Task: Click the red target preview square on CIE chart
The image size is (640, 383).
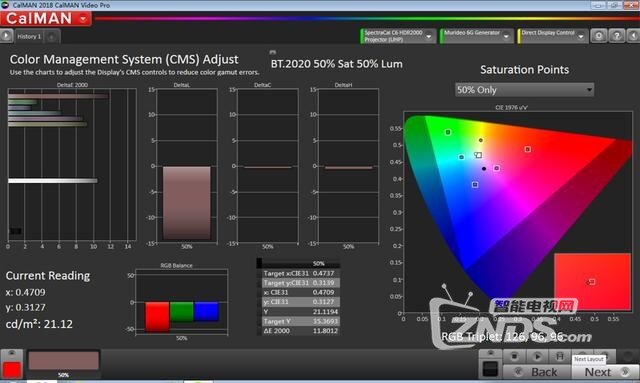Action: coord(592,281)
